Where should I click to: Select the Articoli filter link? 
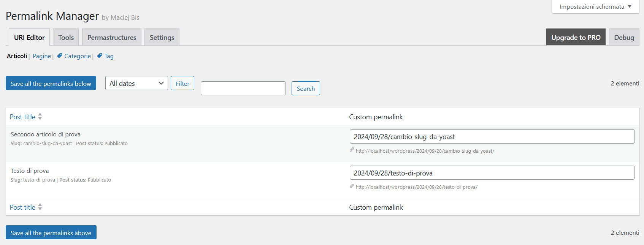pos(17,56)
